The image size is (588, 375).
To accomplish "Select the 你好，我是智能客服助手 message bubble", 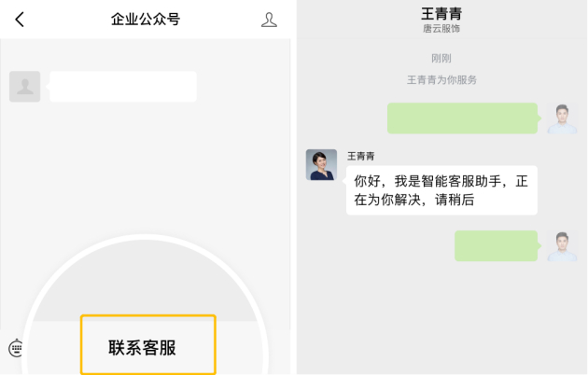I will click(x=441, y=190).
